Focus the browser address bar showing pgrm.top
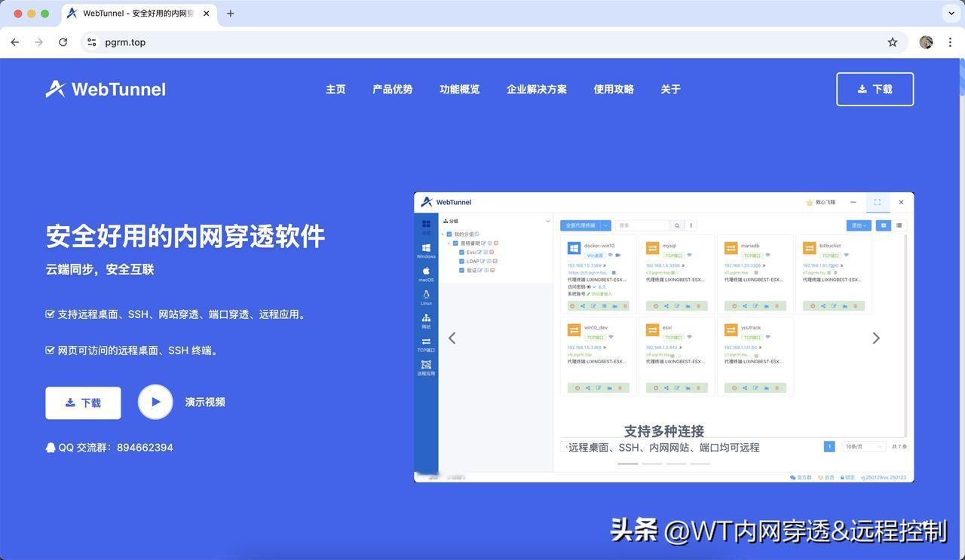965x560 pixels. (493, 42)
